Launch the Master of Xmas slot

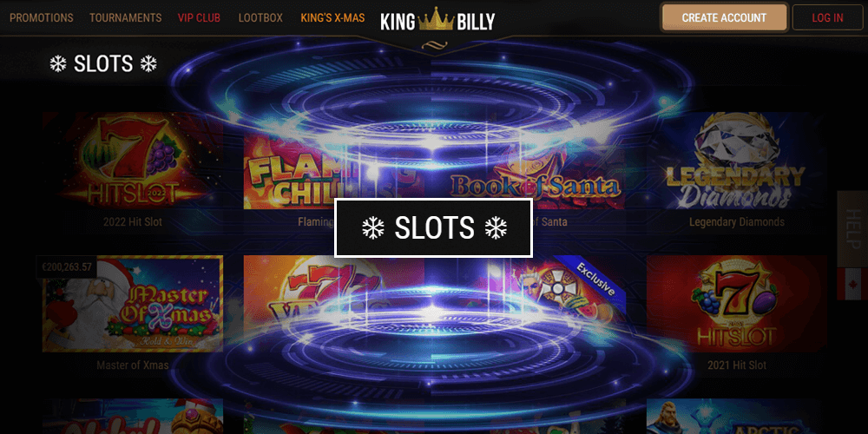point(133,304)
